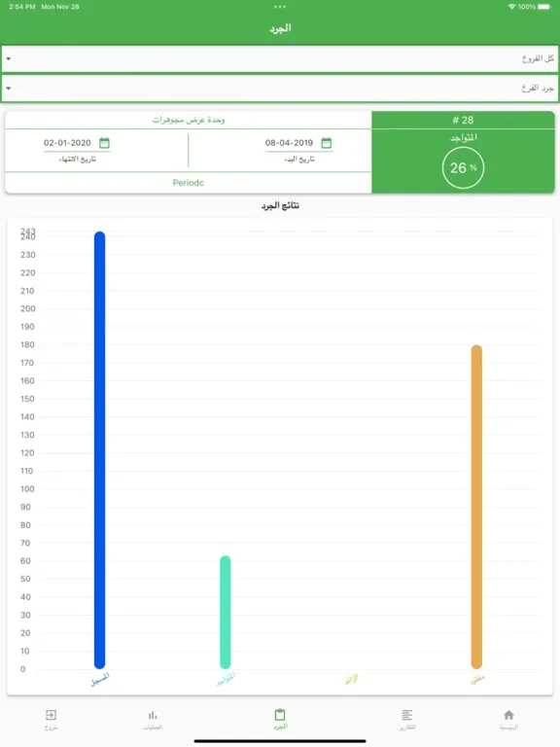Tap the Wi-Fi status icon
This screenshot has height=747, width=560.
pyautogui.click(x=512, y=7)
